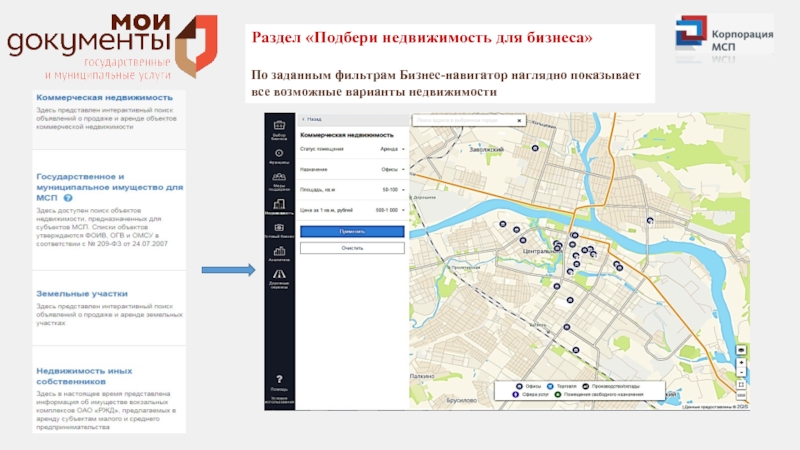Screen dimensions: 800x450
Task: Zoom out the map with minus button
Action: (x=741, y=372)
